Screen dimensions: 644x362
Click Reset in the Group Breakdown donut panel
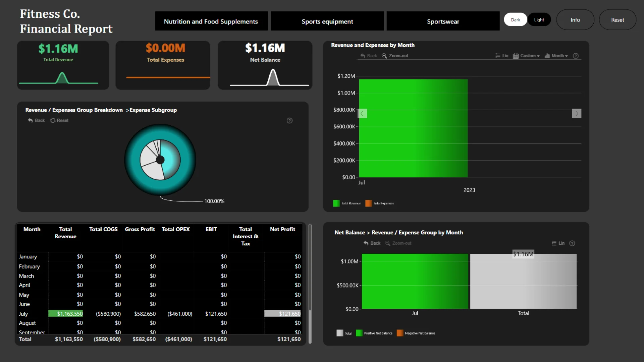point(59,120)
